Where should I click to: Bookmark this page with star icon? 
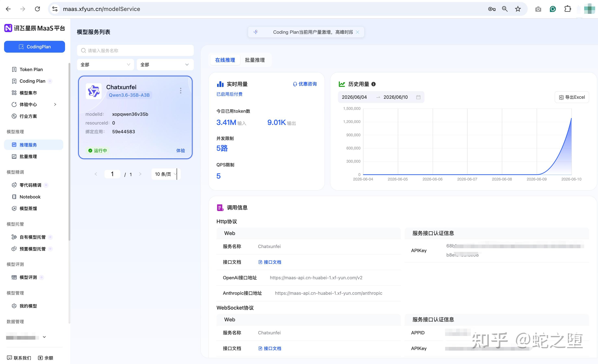[518, 9]
